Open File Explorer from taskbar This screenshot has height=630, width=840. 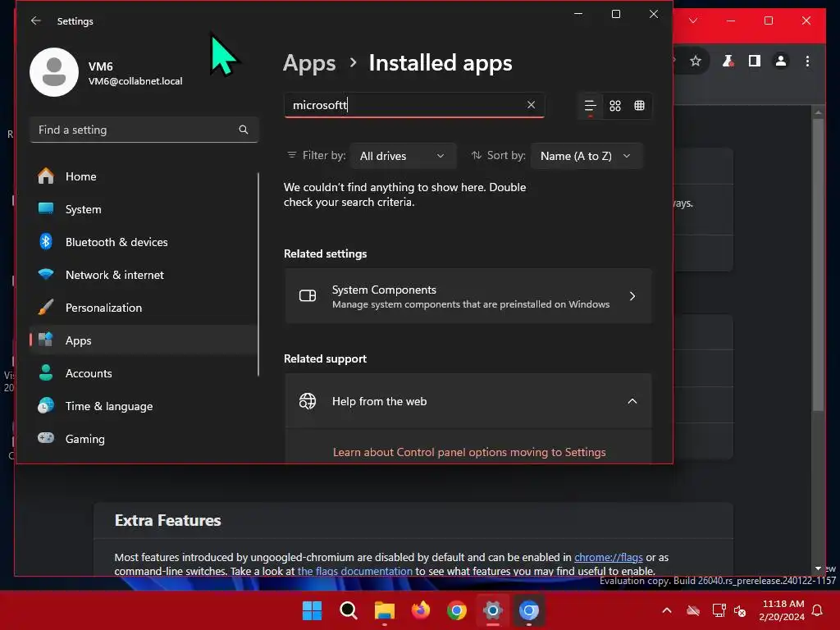[384, 610]
